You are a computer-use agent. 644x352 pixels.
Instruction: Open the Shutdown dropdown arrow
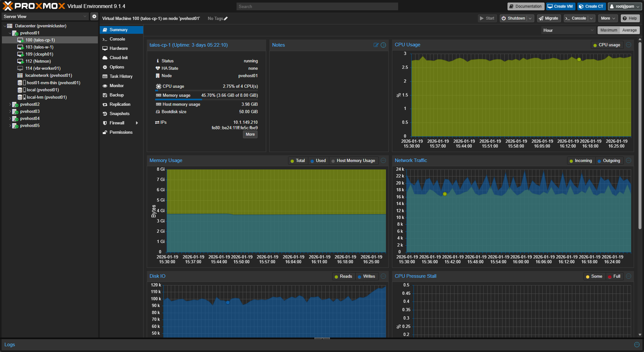530,18
